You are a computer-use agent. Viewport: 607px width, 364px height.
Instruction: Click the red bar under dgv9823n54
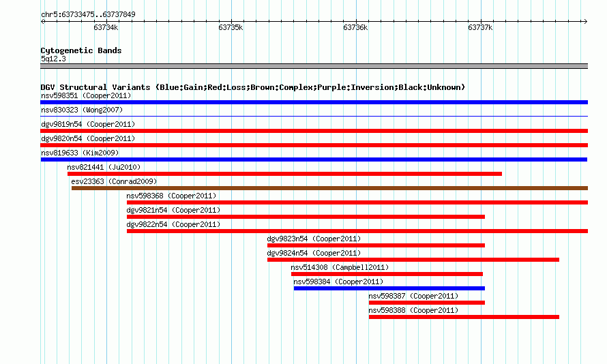tap(376, 245)
